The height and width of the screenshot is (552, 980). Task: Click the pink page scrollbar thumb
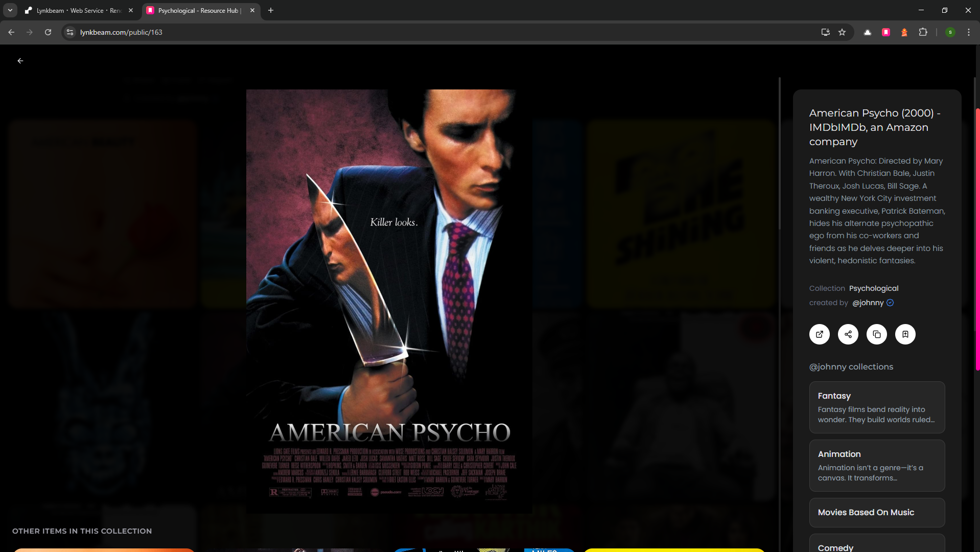[x=977, y=239]
